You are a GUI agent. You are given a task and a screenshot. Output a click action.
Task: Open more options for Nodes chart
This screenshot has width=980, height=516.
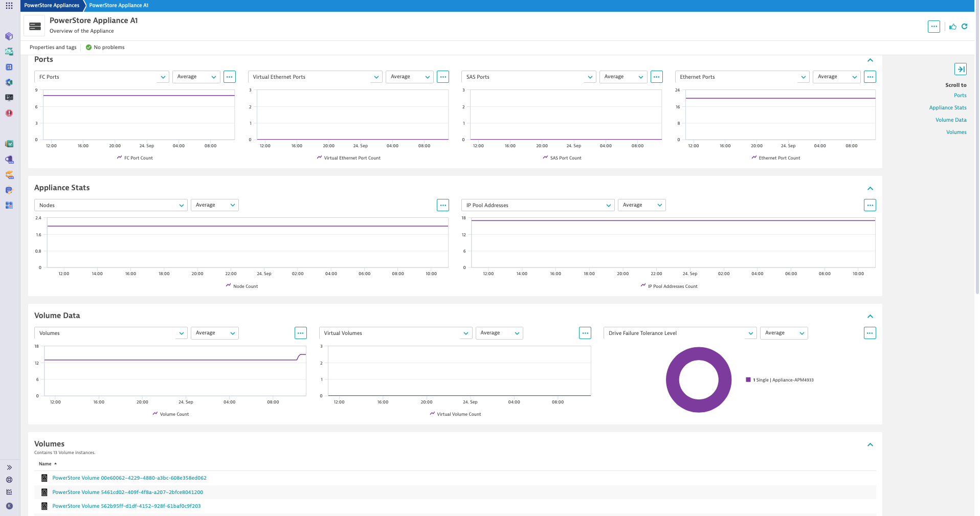point(443,205)
